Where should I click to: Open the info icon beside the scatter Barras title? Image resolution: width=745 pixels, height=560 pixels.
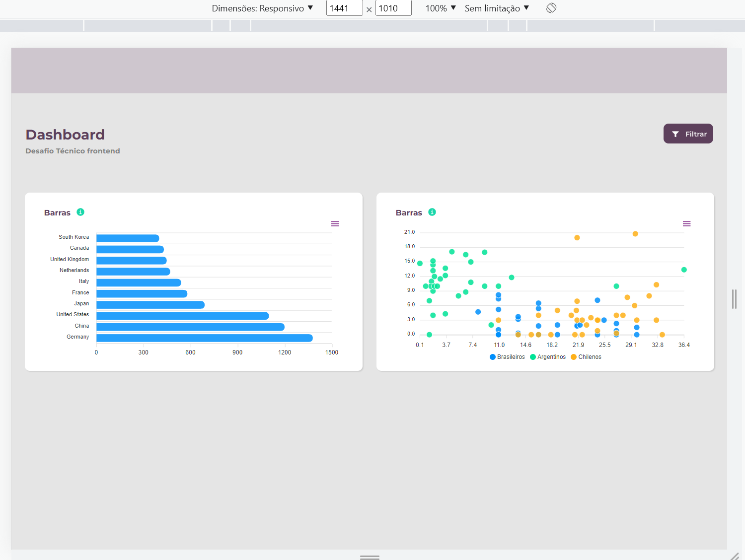432,212
